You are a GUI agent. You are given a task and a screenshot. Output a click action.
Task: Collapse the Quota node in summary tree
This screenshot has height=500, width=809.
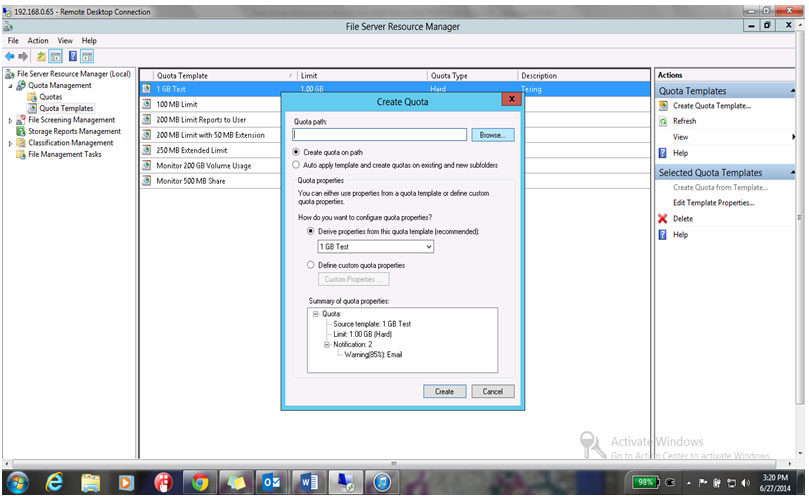tap(316, 314)
